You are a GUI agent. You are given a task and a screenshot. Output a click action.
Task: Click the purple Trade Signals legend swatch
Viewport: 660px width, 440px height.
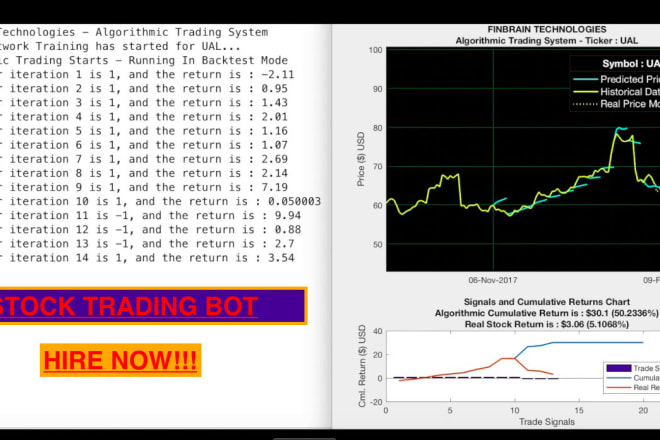(x=619, y=368)
